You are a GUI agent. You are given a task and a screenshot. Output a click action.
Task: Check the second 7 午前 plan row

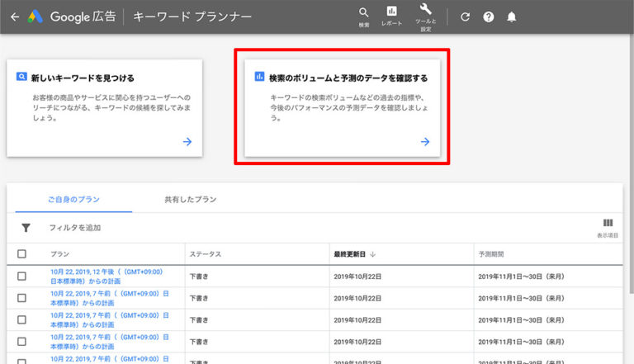click(21, 320)
